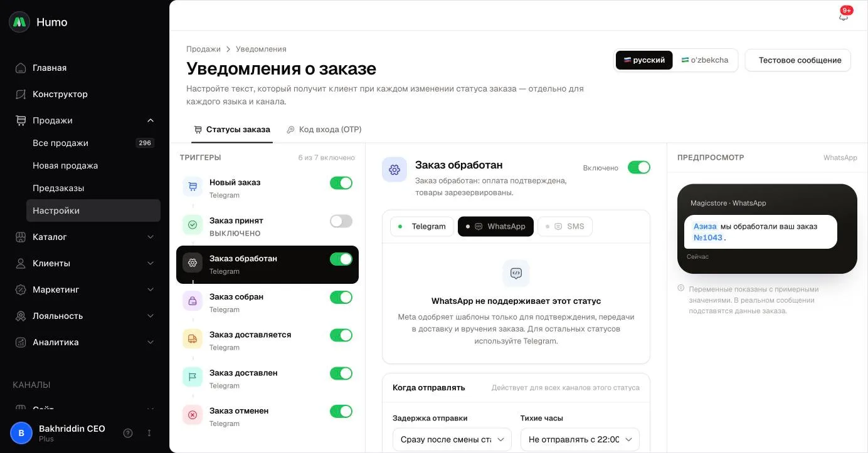Viewport: 868px width, 453px height.
Task: Click the Конструктор sidebar icon
Action: click(21, 94)
